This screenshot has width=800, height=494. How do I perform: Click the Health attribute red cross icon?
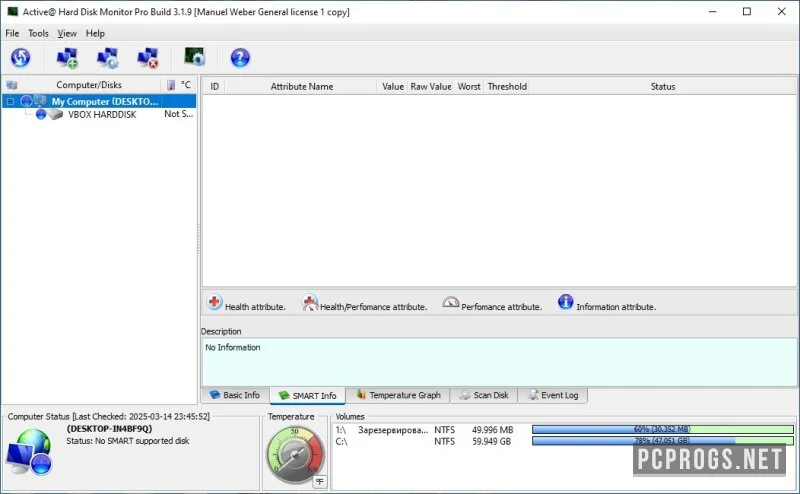click(x=214, y=302)
